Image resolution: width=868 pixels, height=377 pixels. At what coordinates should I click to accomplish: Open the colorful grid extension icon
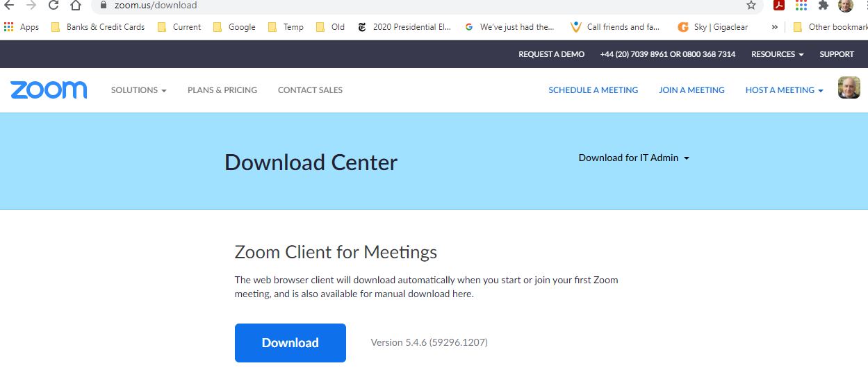(x=801, y=5)
